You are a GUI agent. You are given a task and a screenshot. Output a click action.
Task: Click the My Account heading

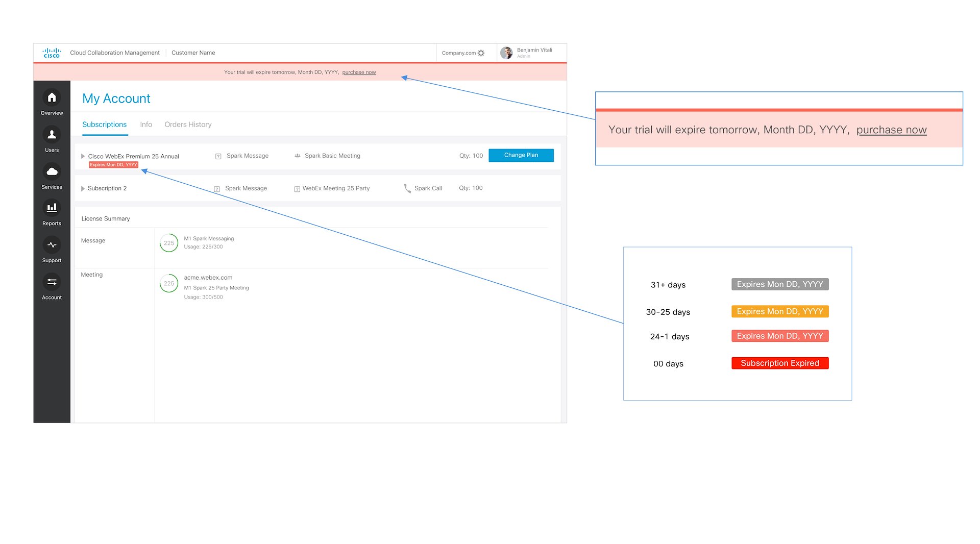[116, 98]
